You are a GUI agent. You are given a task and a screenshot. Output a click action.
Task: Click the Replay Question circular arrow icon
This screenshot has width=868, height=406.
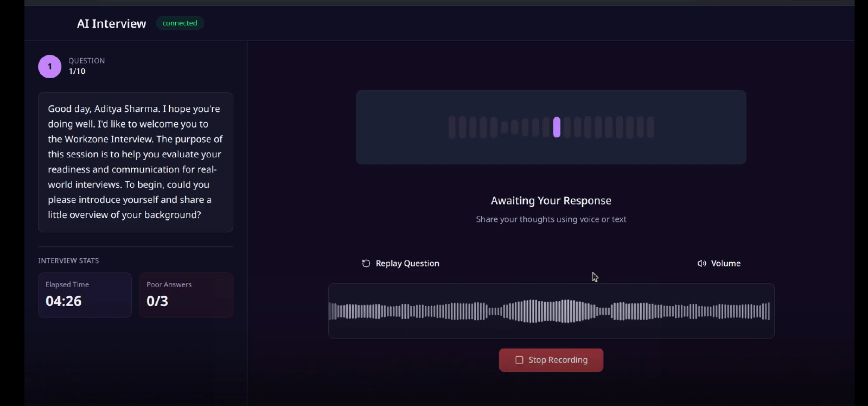click(366, 263)
